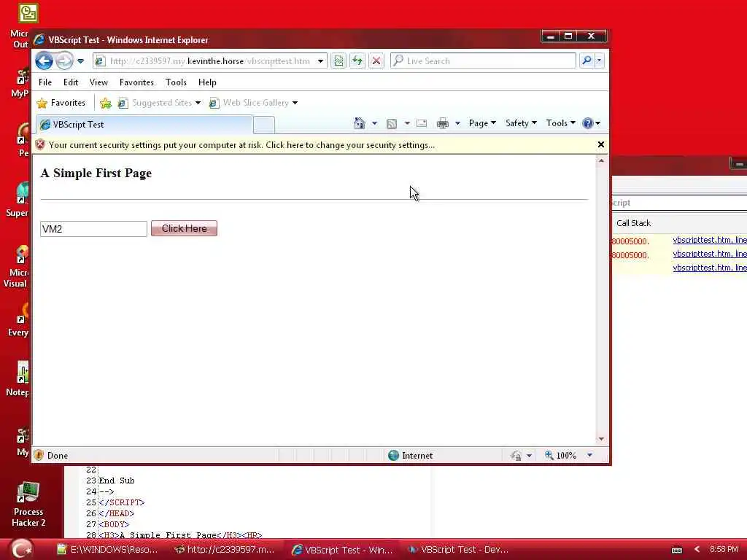Open the Edit menu
Screen dimensions: 747x560
tap(71, 82)
